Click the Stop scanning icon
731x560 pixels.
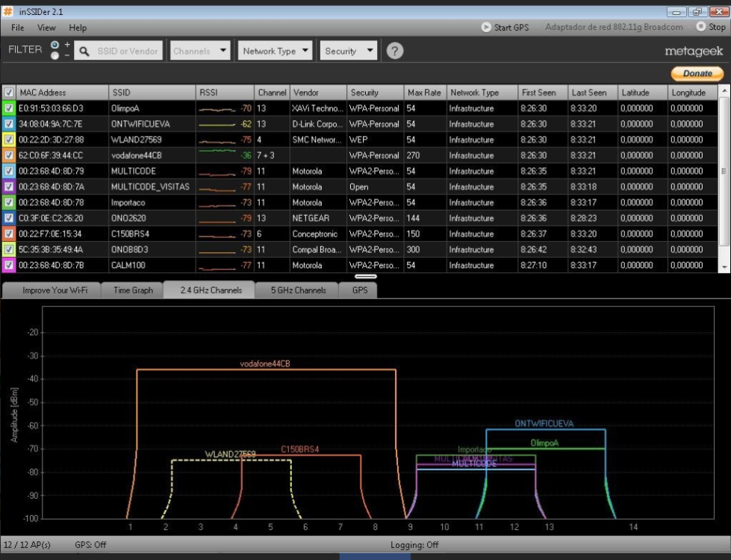tap(700, 27)
